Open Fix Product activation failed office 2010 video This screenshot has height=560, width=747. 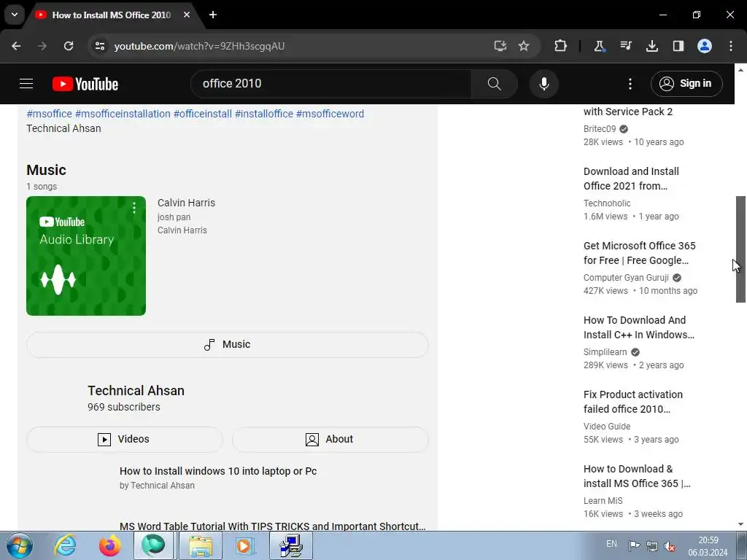(x=633, y=402)
